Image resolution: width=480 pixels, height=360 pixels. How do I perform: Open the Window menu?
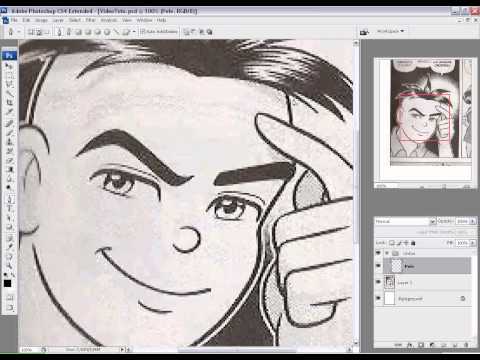(x=144, y=20)
